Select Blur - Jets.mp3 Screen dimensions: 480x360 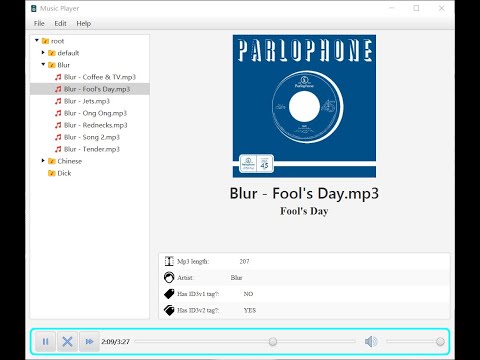click(87, 101)
